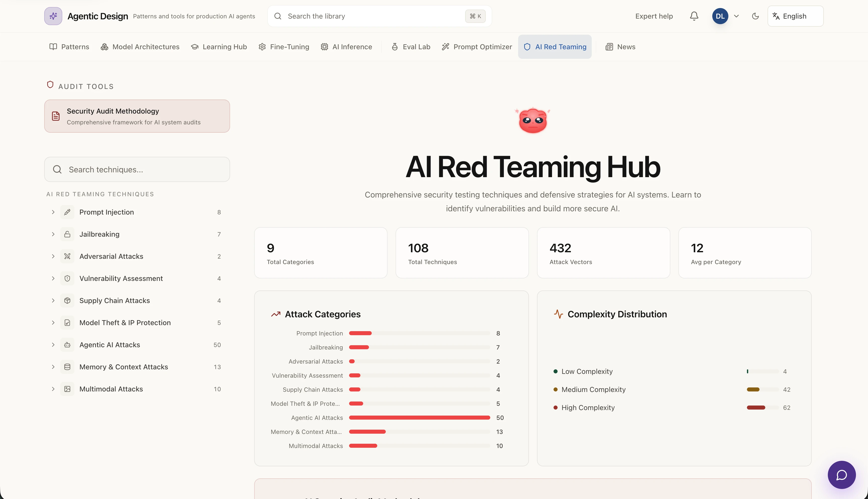Image resolution: width=868 pixels, height=499 pixels.
Task: Expand the Agentic AI Attacks chevron
Action: click(53, 345)
